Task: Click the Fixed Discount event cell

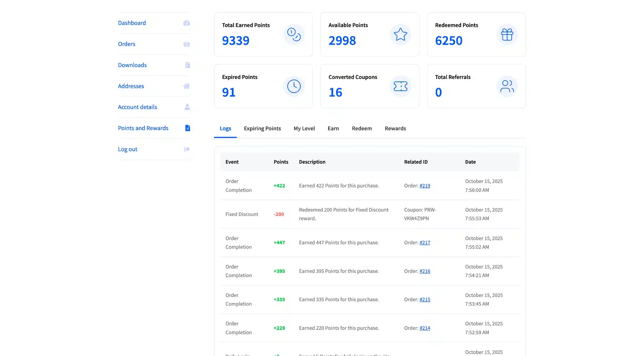Action: click(242, 214)
